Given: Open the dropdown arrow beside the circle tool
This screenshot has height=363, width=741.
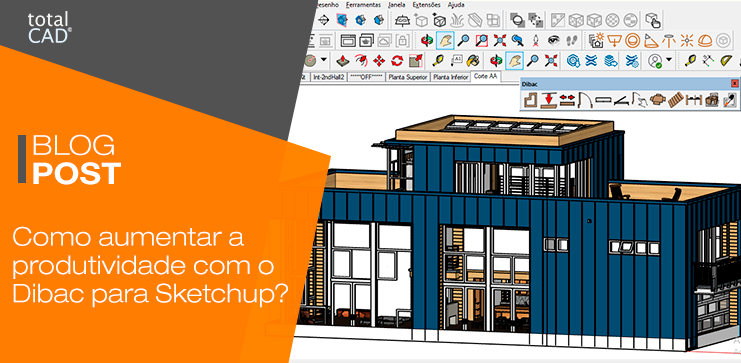Looking at the screenshot, I should pyautogui.click(x=324, y=60).
